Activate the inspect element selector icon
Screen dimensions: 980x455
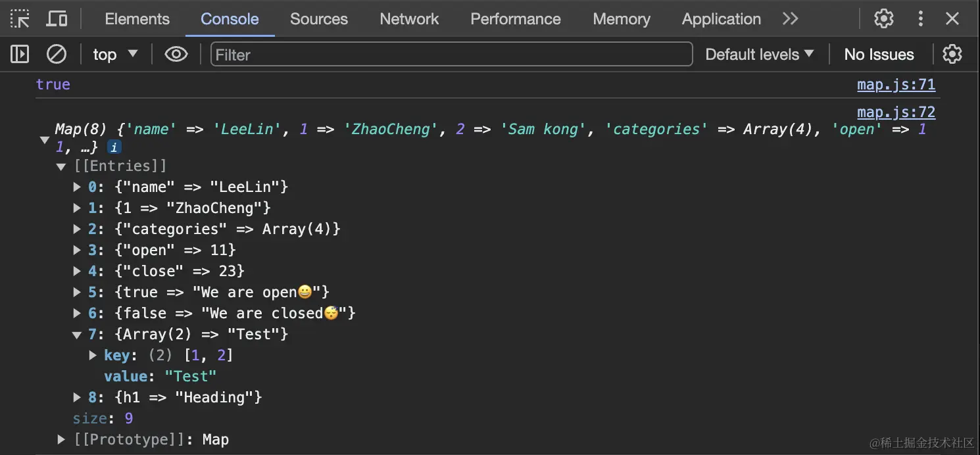[x=20, y=19]
